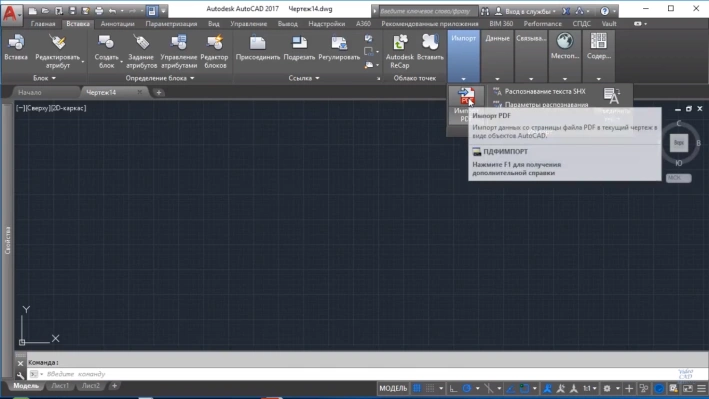Open the Управление ribbon tab

click(x=248, y=24)
